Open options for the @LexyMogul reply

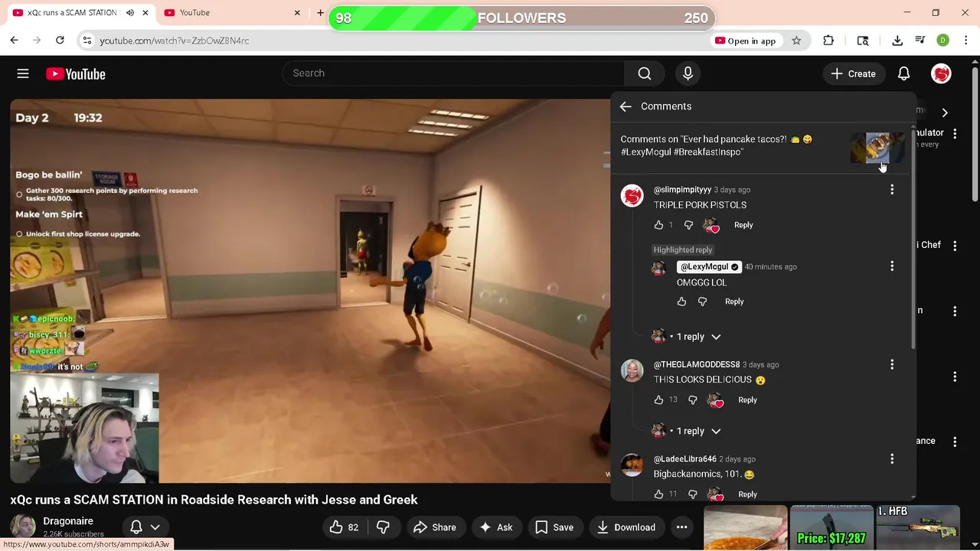point(892,266)
